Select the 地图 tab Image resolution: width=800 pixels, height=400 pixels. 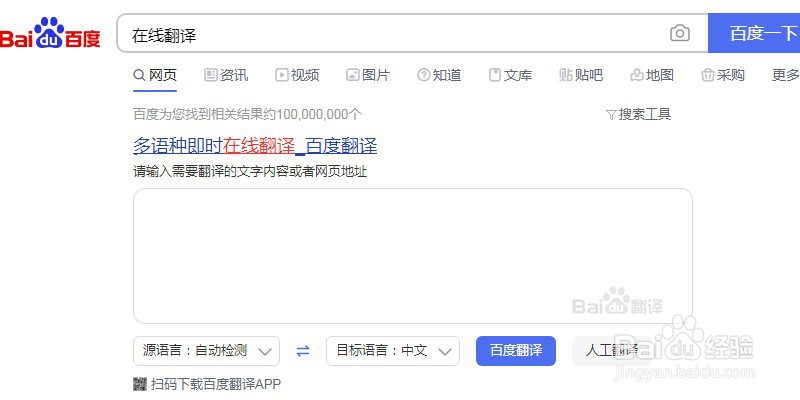[x=652, y=76]
